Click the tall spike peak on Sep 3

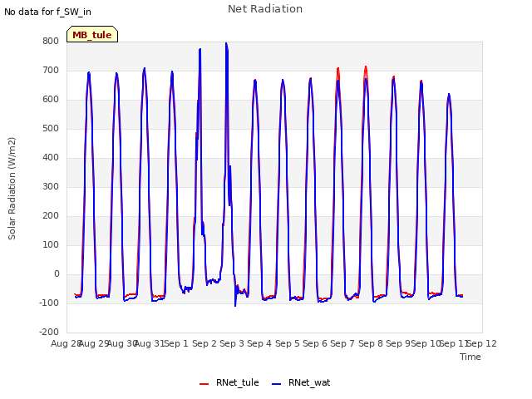click(226, 43)
